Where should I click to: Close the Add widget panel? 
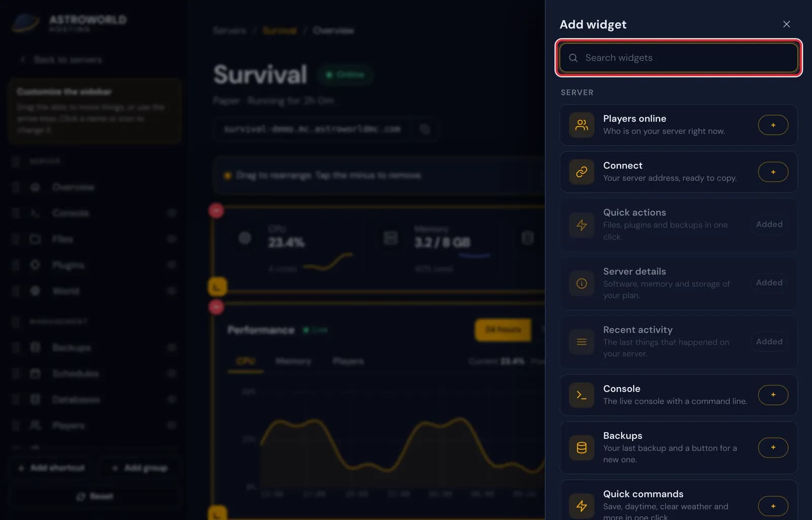point(786,24)
